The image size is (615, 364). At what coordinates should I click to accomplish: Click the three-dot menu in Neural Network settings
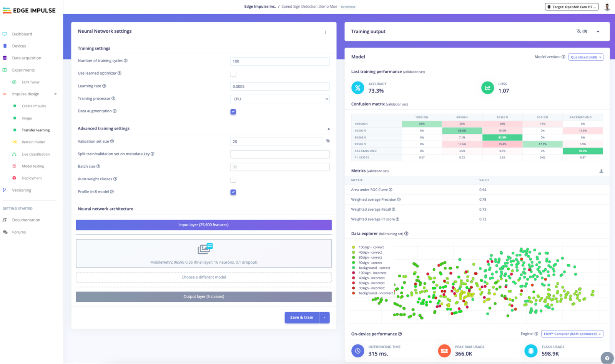(326, 32)
